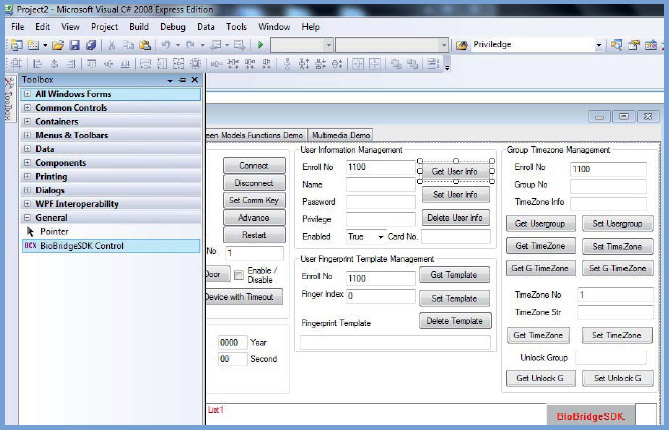Click Make Vertical Spacing Equal icon
Screen dimensions: 669x431
click(x=287, y=64)
